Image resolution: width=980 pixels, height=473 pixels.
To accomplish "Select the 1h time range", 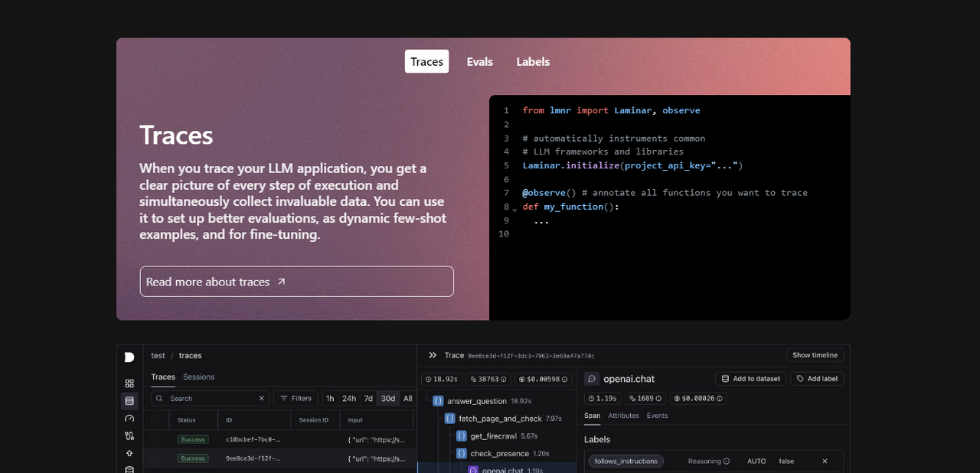I will 330,399.
